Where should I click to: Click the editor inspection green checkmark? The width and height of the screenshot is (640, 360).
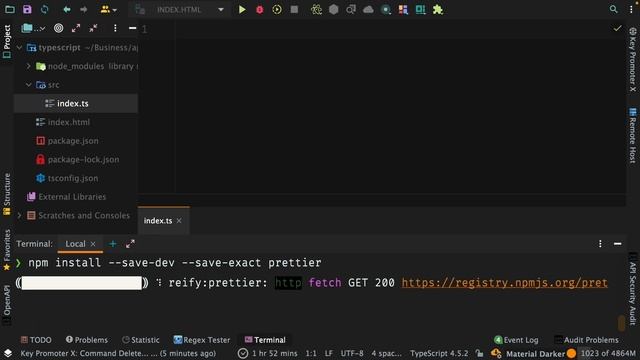[617, 28]
